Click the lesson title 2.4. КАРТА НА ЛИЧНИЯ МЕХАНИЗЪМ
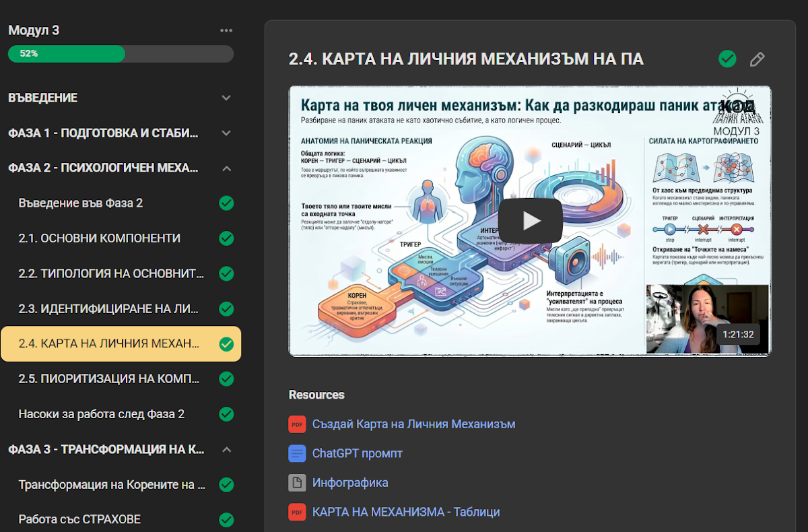Image resolution: width=808 pixels, height=532 pixels. pos(466,59)
